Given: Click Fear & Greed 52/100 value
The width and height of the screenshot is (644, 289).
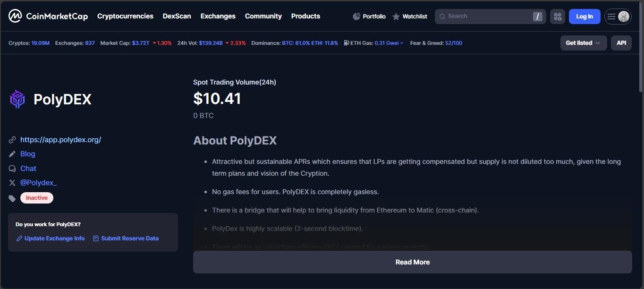Looking at the screenshot, I should (454, 43).
